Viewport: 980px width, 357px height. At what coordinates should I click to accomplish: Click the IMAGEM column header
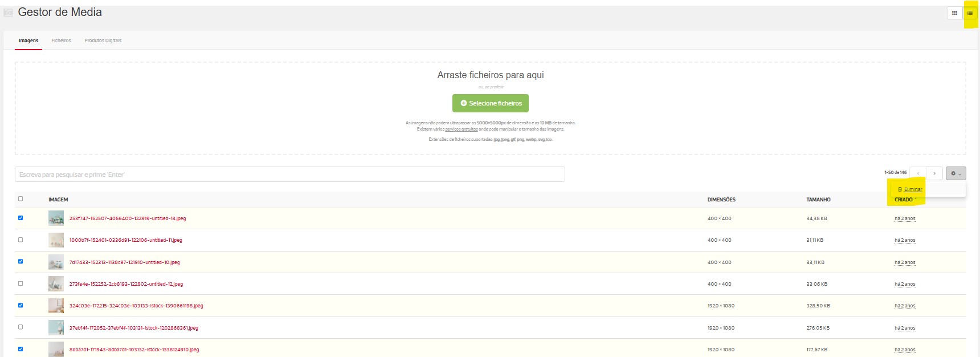[x=58, y=200]
